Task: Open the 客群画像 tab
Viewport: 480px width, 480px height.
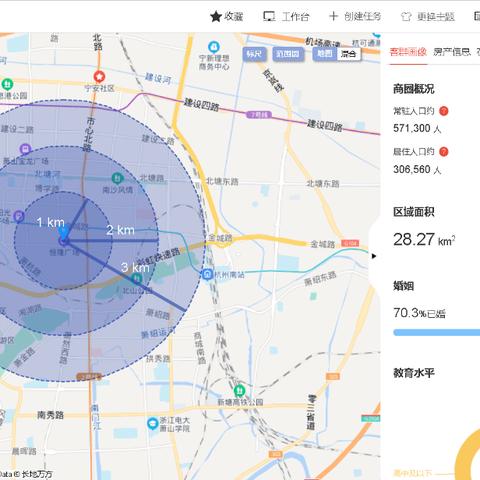Action: (x=408, y=52)
